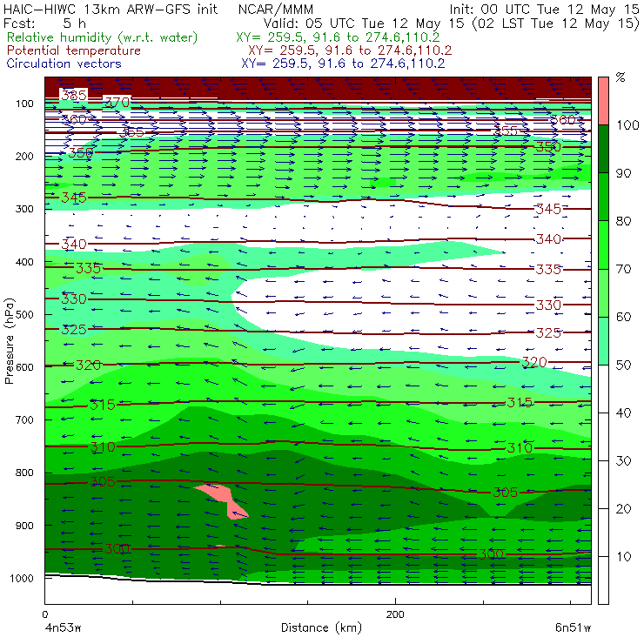
Task: Click the '370' potential temperature contour label
Action: click(x=117, y=103)
